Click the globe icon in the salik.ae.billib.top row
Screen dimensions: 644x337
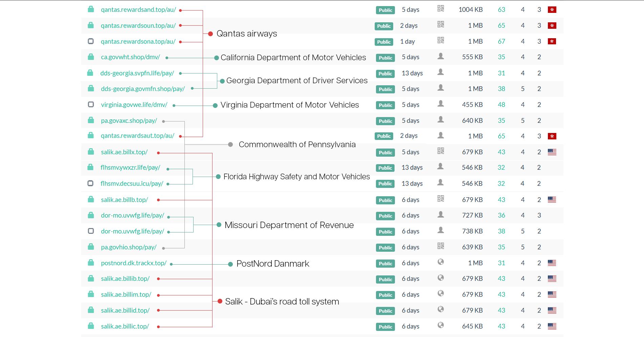[x=441, y=278]
